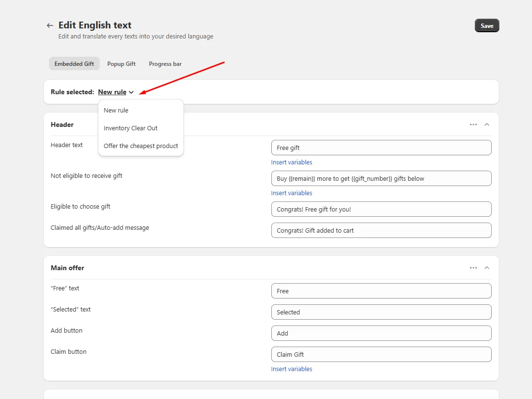Edit the Claim button input with Claim Gift
This screenshot has height=399, width=532.
click(x=381, y=354)
